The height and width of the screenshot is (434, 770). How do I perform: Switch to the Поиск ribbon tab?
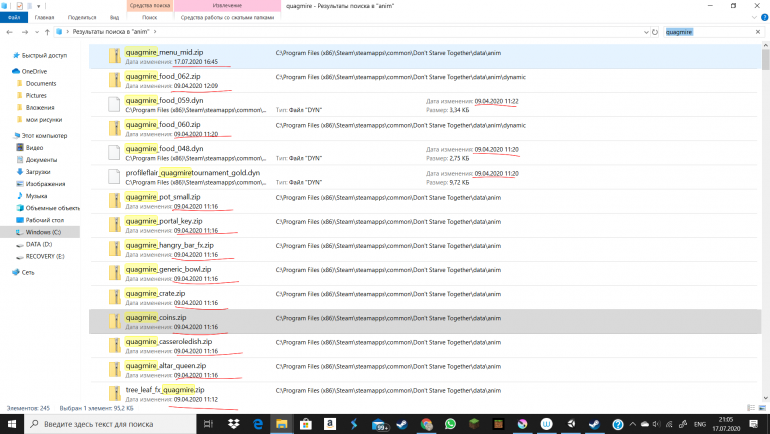(x=149, y=18)
